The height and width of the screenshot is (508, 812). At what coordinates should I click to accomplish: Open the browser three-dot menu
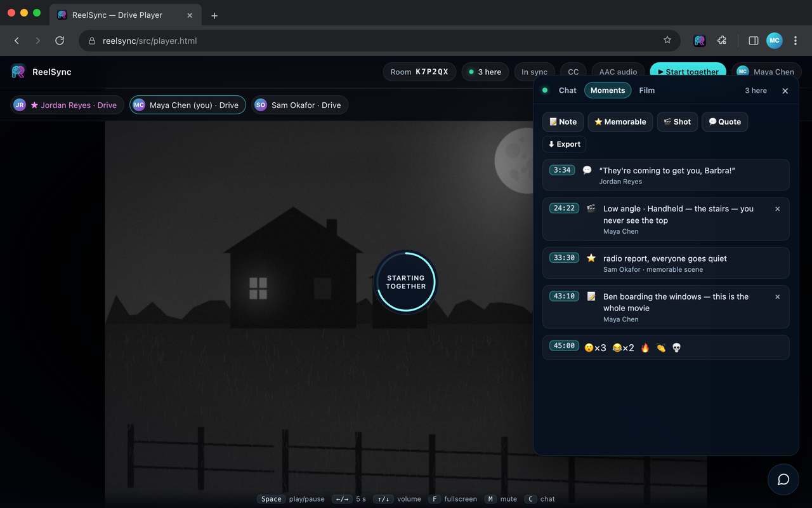coord(796,41)
